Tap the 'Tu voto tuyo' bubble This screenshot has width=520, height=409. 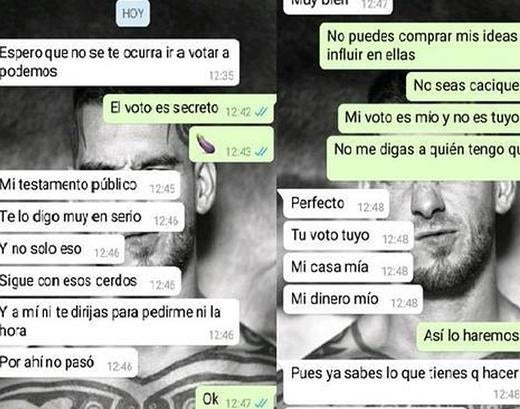tap(348, 235)
